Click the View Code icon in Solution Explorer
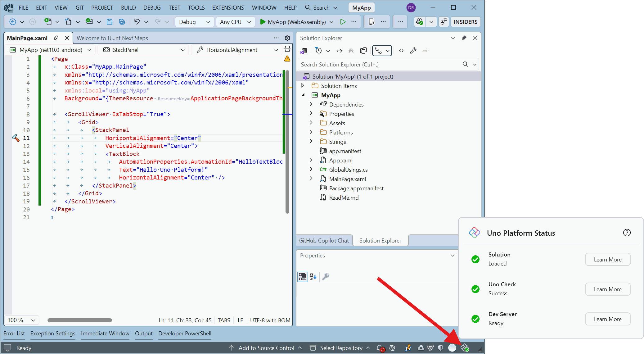 [x=401, y=50]
